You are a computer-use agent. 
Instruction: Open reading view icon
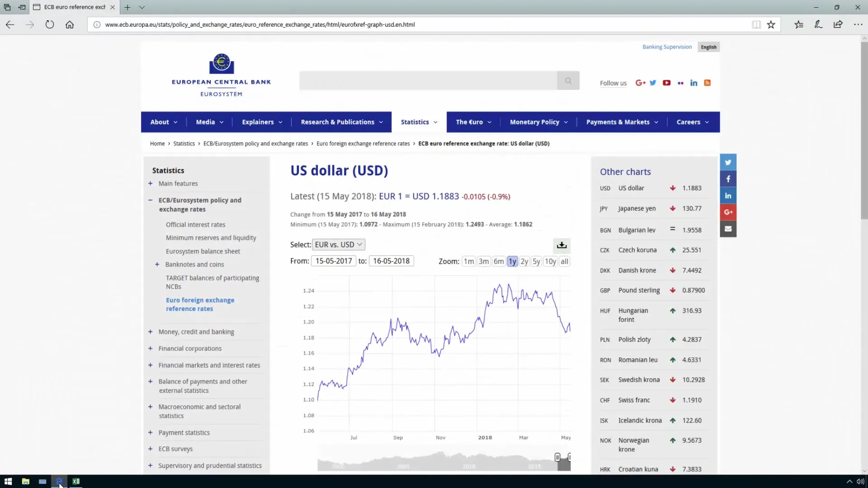756,24
